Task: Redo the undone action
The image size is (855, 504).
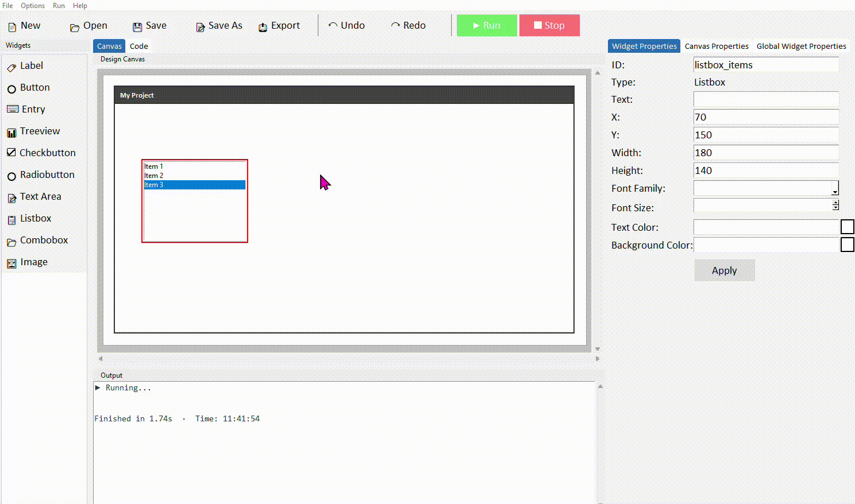Action: [x=408, y=25]
